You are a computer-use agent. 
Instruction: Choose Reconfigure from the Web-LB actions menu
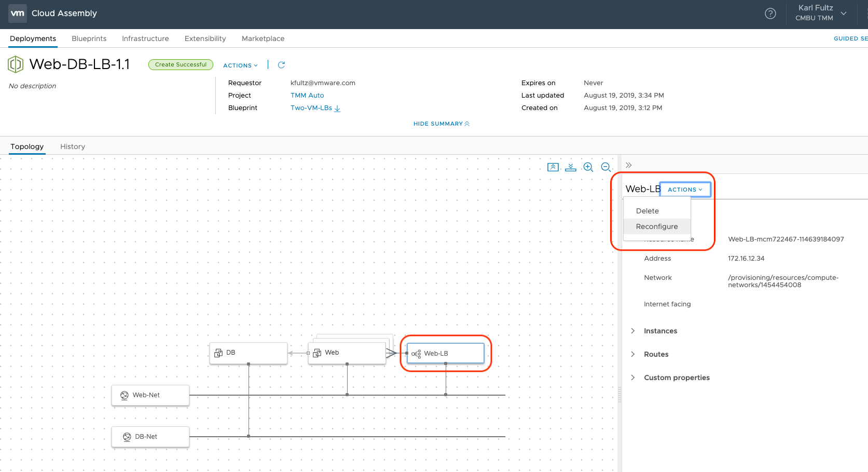pos(657,226)
